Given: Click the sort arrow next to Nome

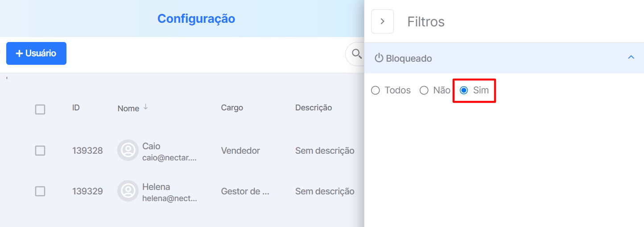Looking at the screenshot, I should point(145,108).
